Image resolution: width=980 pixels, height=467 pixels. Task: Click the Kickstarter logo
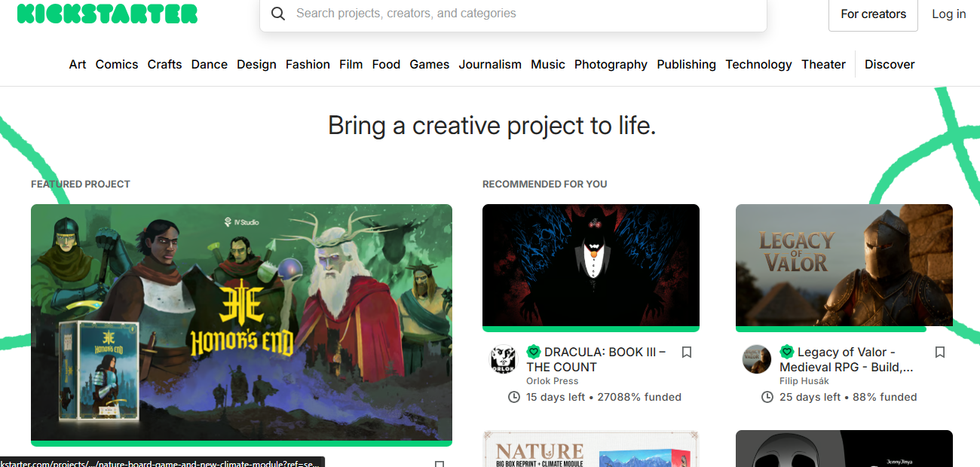pyautogui.click(x=107, y=14)
